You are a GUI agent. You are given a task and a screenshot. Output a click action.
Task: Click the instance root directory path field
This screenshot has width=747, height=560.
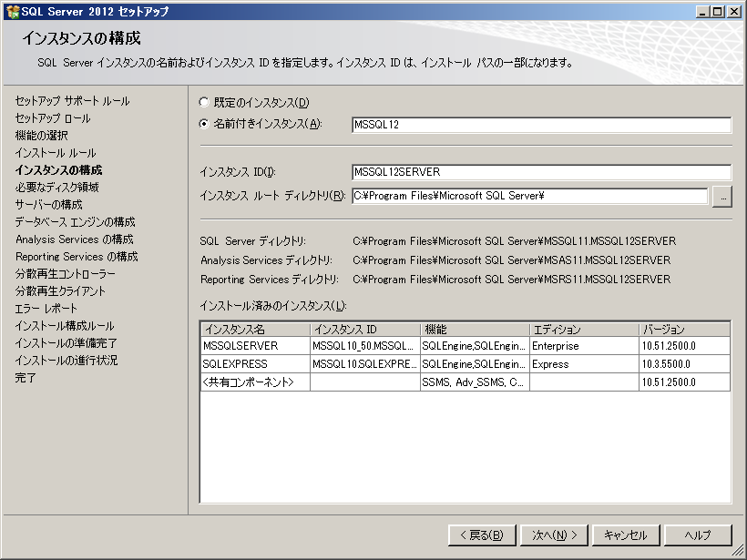tap(529, 196)
